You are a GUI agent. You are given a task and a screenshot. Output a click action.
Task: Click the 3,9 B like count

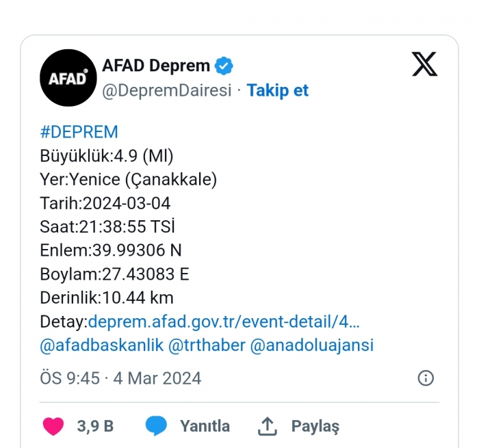[95, 426]
